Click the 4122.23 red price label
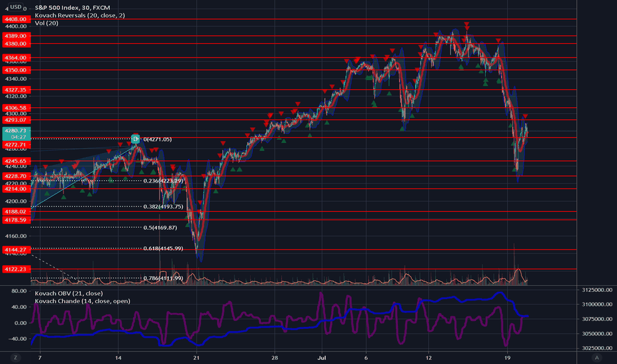 click(16, 269)
